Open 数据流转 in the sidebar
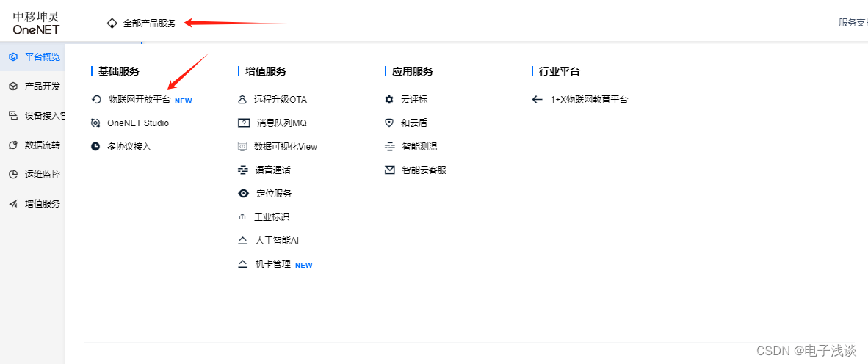 (x=43, y=145)
